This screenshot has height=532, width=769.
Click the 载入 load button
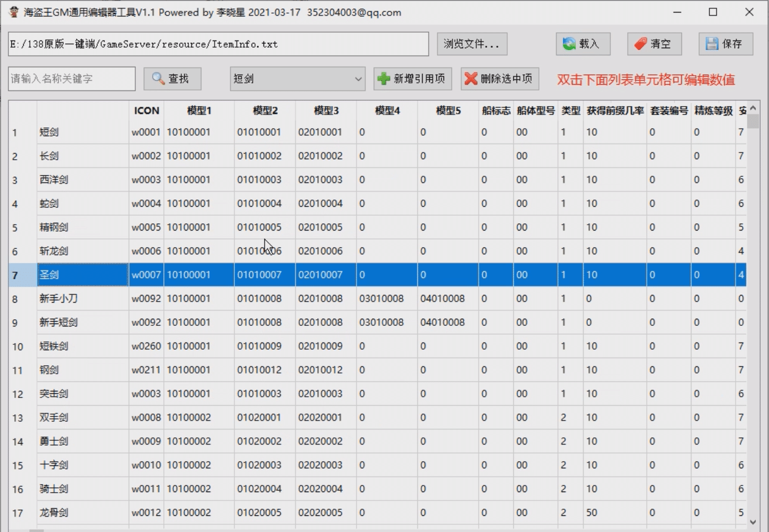point(582,44)
